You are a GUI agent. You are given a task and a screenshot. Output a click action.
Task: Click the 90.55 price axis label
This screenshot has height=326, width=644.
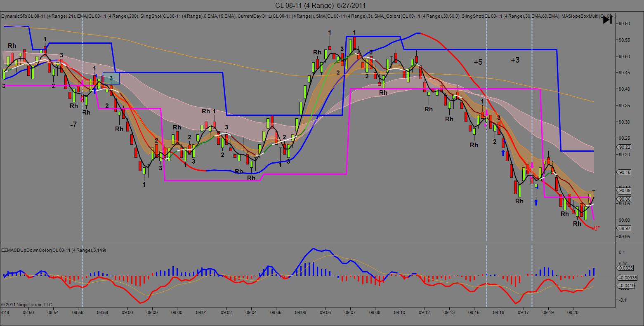tap(625, 40)
